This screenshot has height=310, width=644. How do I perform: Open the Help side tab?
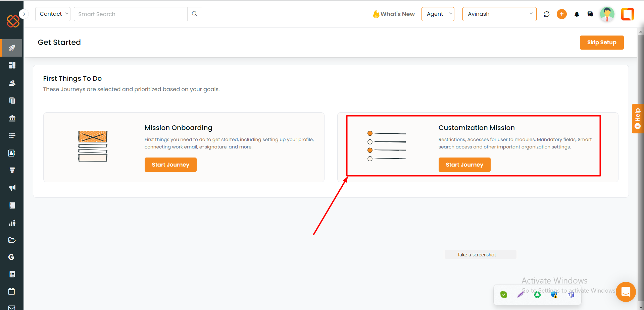point(638,119)
